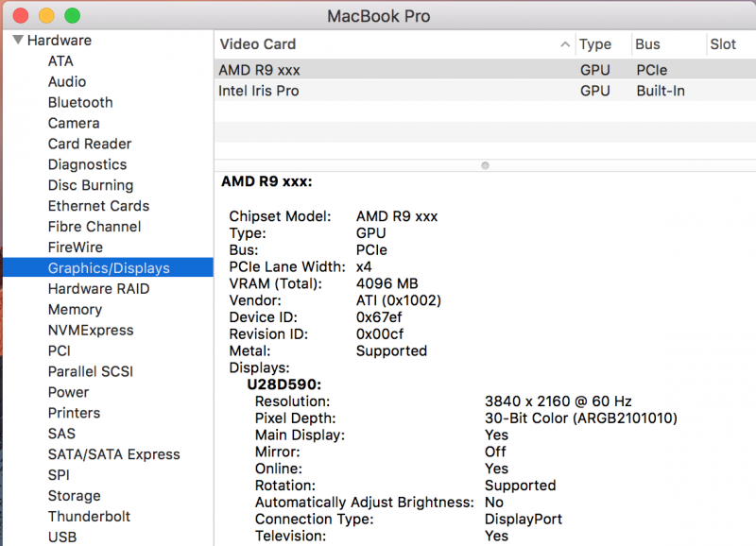The image size is (756, 546).
Task: Click the Pixel Depth value 30-Bit Color
Action: click(581, 418)
